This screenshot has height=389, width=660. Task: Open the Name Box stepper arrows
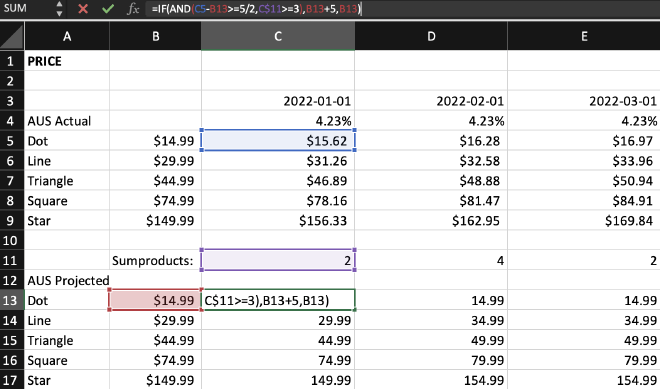tap(59, 9)
